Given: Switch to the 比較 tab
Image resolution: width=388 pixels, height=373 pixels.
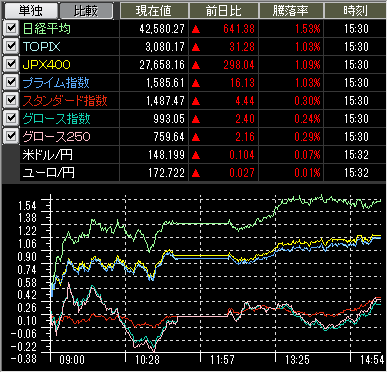Looking at the screenshot, I should click(x=86, y=11).
